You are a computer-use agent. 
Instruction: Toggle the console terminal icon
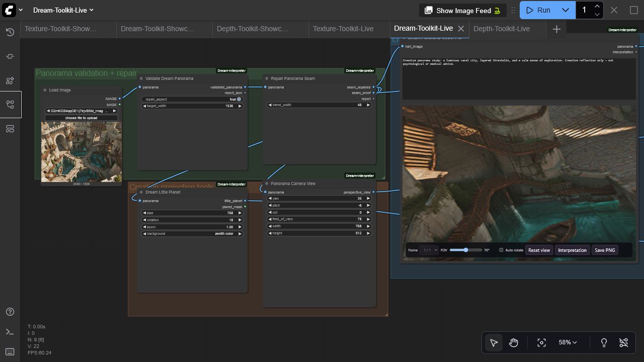pos(10,332)
